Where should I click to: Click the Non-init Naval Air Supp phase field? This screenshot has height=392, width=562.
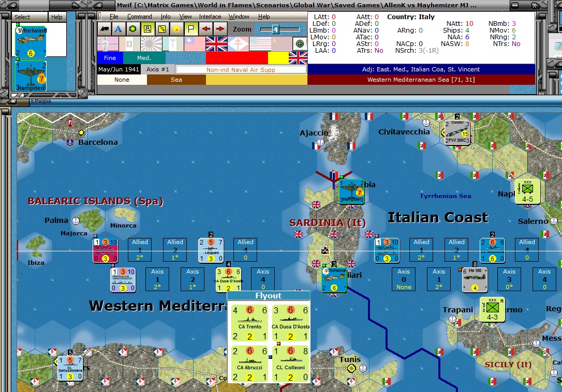point(241,69)
